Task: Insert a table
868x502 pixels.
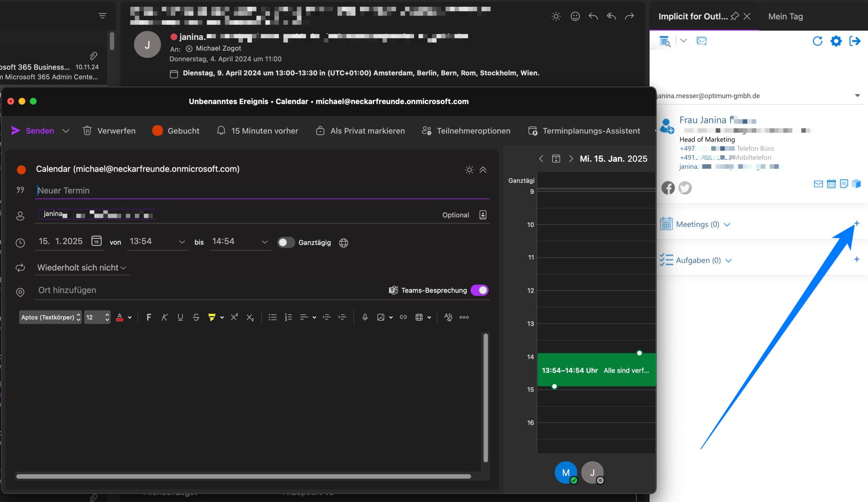Action: pos(419,317)
